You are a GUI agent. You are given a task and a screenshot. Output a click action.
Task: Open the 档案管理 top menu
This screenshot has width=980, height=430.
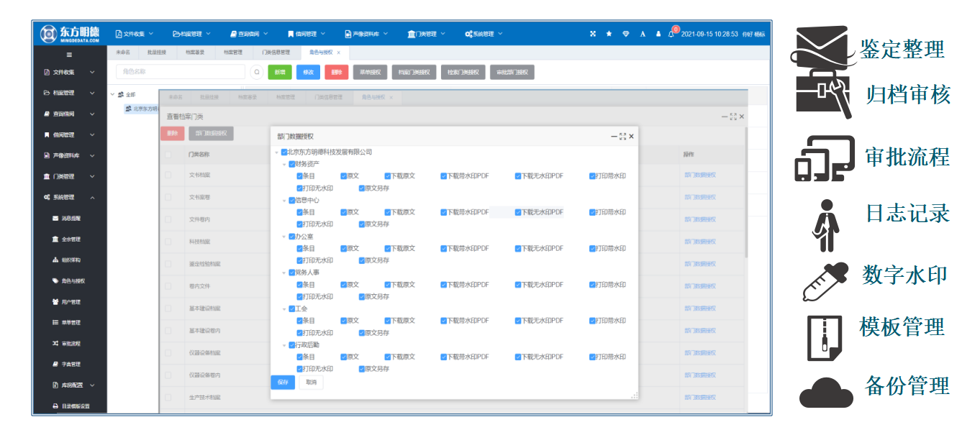[x=191, y=34]
